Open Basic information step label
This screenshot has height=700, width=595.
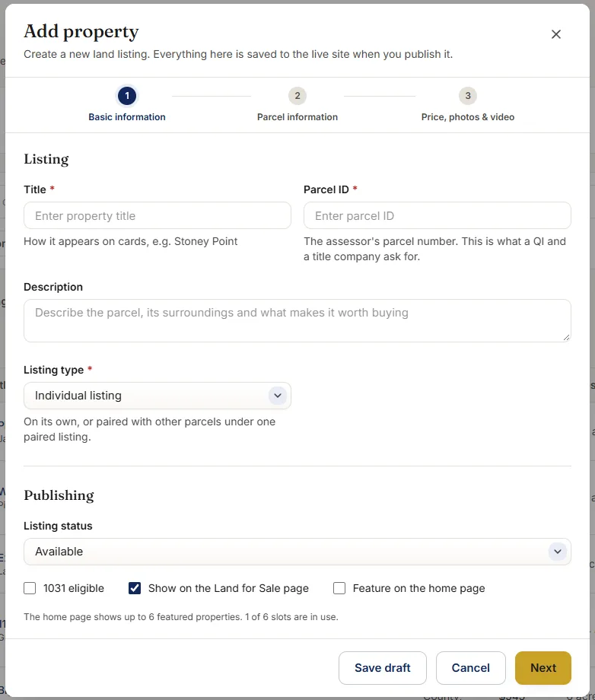coord(127,117)
